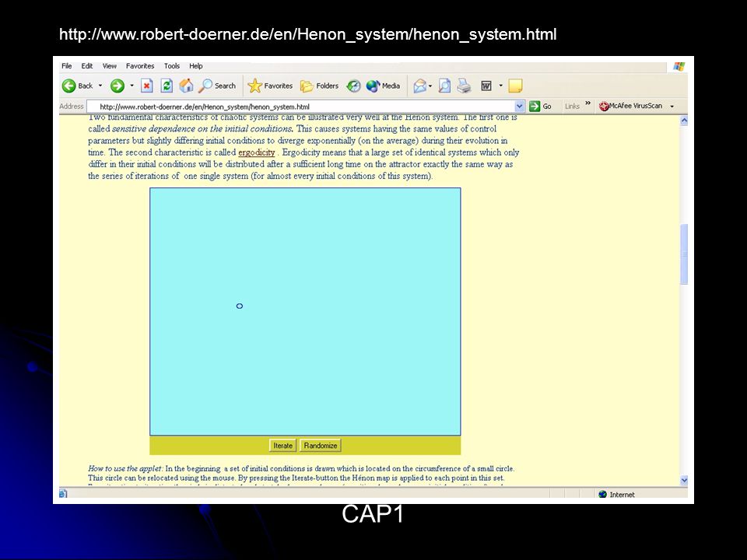This screenshot has width=747, height=560.
Task: Click the scrollbar down arrow
Action: tap(684, 480)
